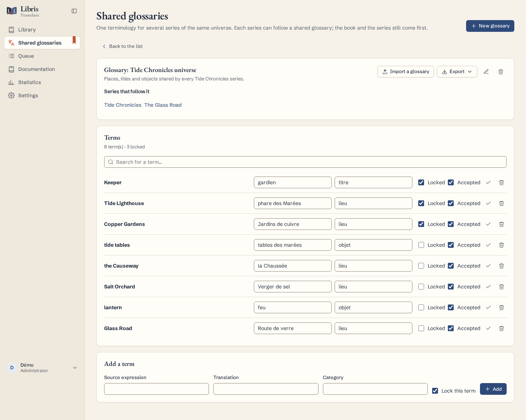526x420 pixels.
Task: Go Back to the list
Action: (122, 46)
